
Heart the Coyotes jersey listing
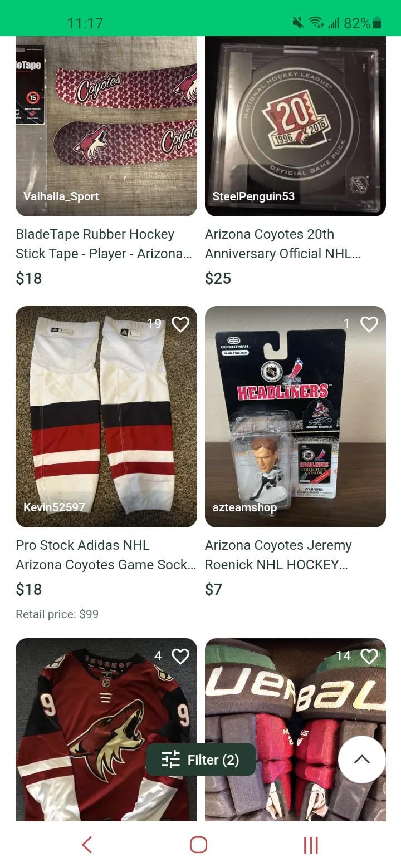[180, 657]
